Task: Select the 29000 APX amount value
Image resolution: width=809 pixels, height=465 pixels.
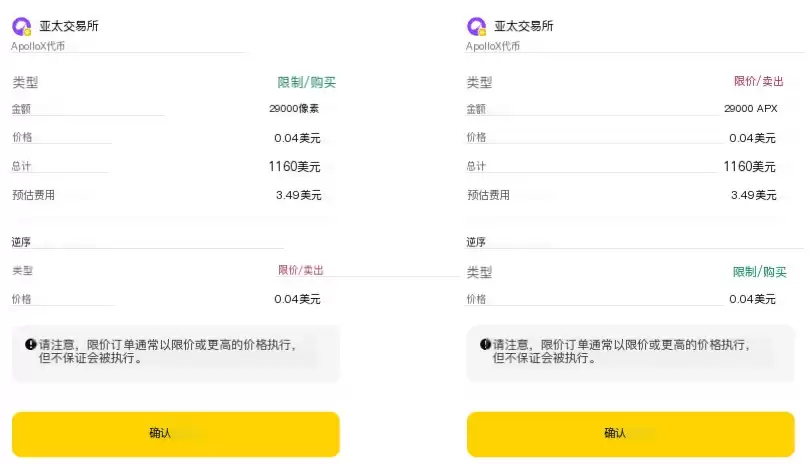Action: pos(750,109)
